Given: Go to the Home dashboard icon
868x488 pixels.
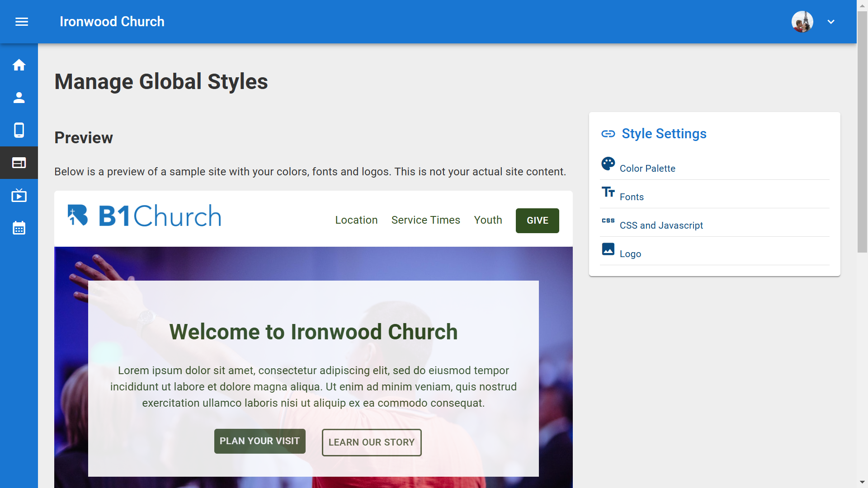Looking at the screenshot, I should [x=19, y=65].
